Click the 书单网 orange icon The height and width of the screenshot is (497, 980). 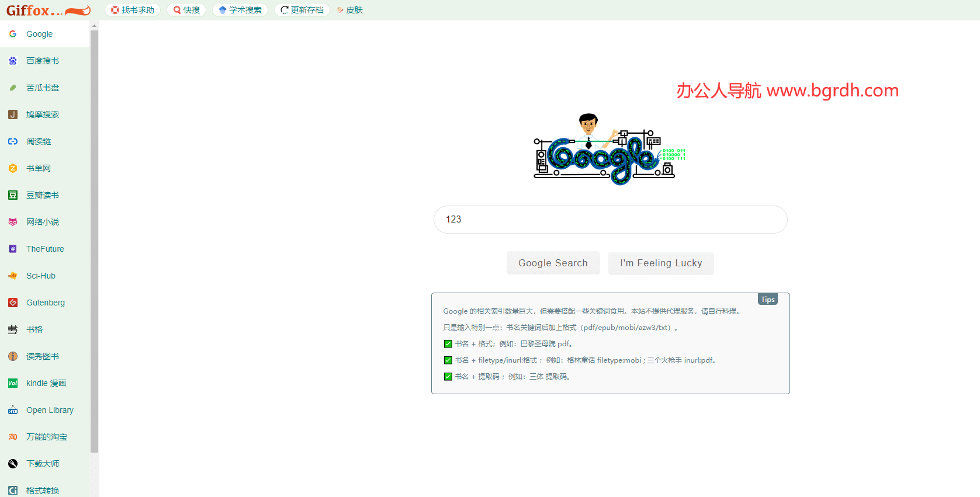(13, 168)
